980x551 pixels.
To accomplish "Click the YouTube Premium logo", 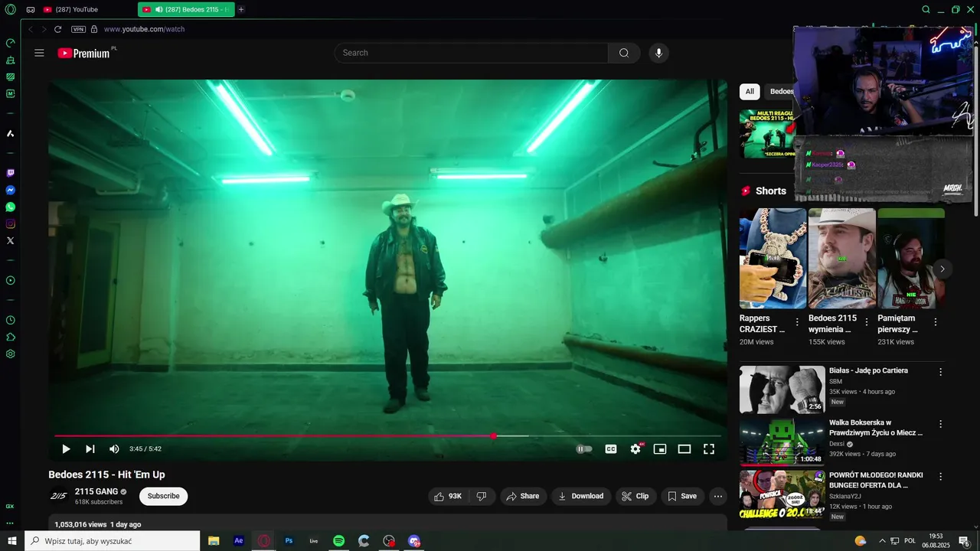I will pyautogui.click(x=84, y=53).
